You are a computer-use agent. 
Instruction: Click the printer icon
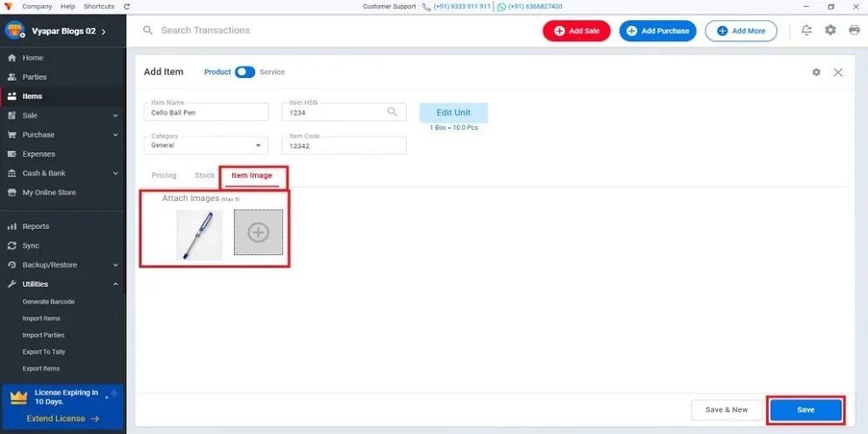(x=854, y=31)
